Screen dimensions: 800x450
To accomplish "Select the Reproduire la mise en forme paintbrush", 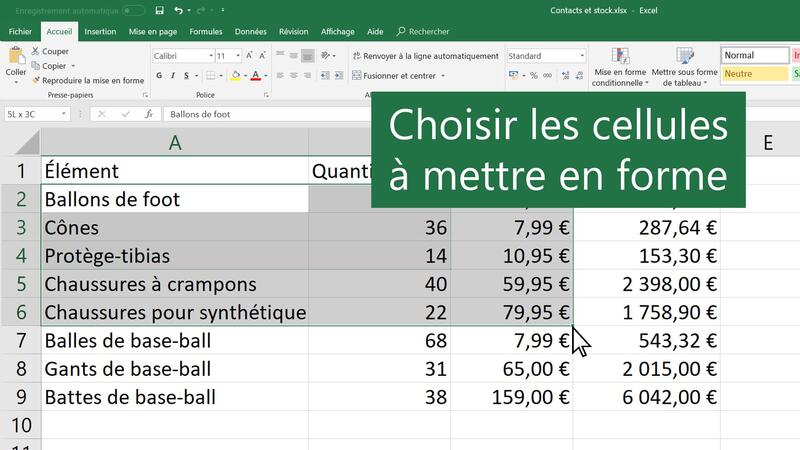I will [37, 80].
